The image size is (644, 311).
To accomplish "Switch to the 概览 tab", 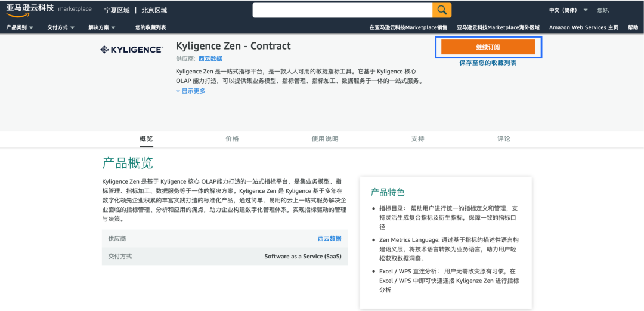I will tap(146, 139).
